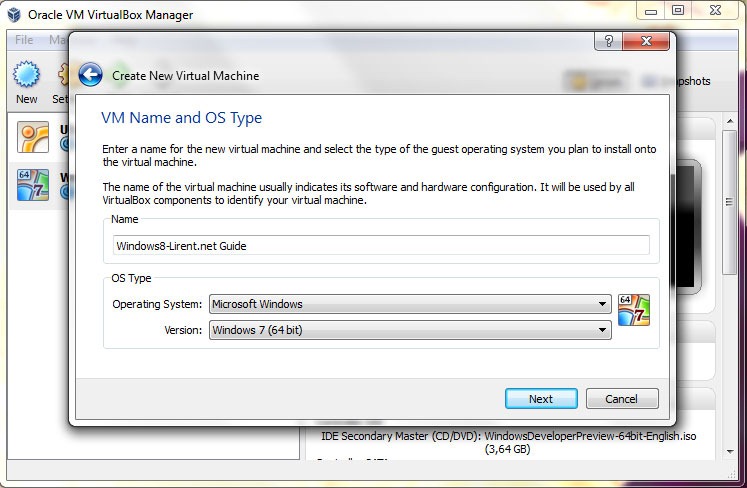Click the Name field containing Windows8-Lirent.net Guide

coord(381,245)
